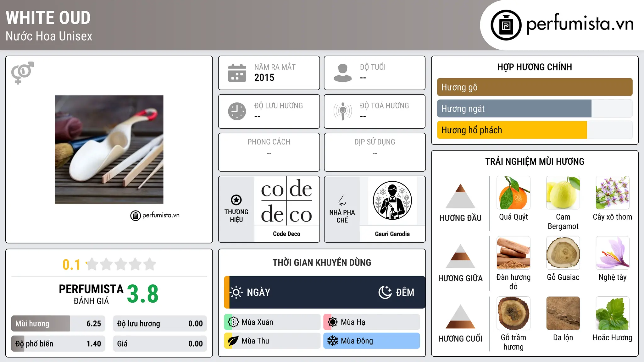This screenshot has width=644, height=362.
Task: Click the WHITE OUD title
Action: [48, 18]
